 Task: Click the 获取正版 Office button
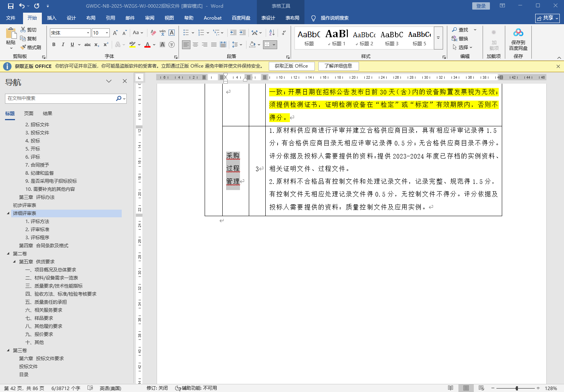(x=291, y=66)
